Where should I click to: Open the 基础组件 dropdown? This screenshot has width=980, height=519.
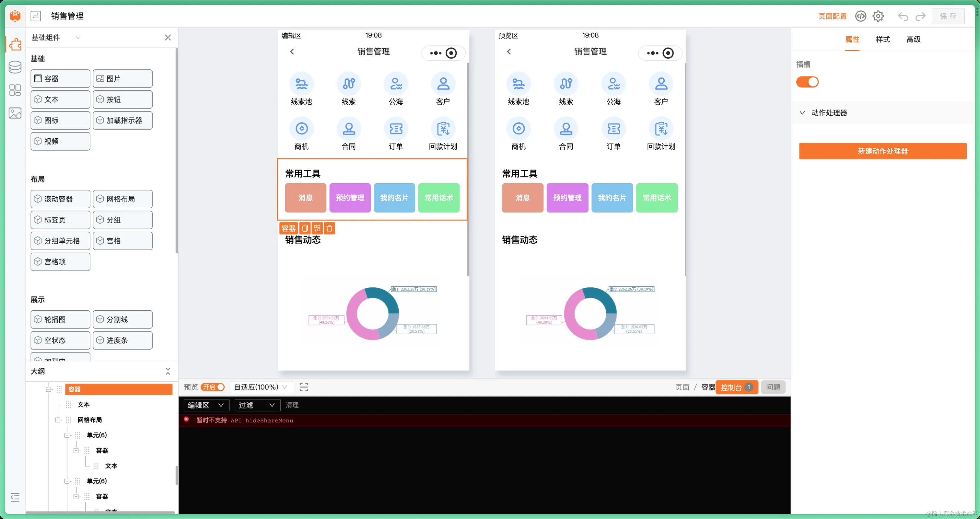pos(56,37)
